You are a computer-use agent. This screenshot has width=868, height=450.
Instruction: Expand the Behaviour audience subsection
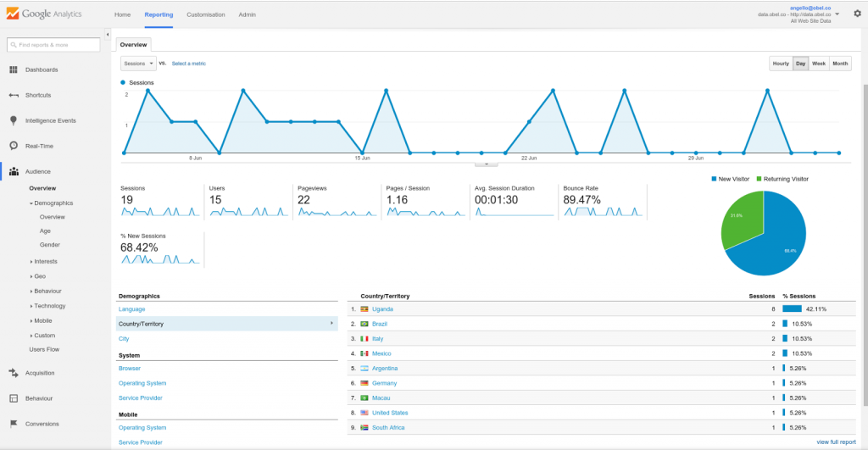[x=31, y=292]
